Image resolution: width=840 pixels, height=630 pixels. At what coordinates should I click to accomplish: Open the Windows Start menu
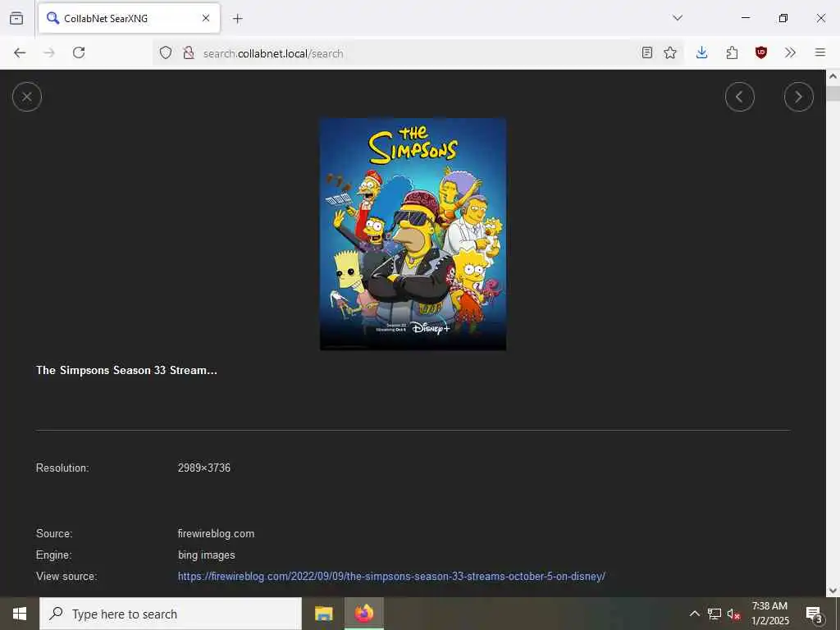coord(20,614)
